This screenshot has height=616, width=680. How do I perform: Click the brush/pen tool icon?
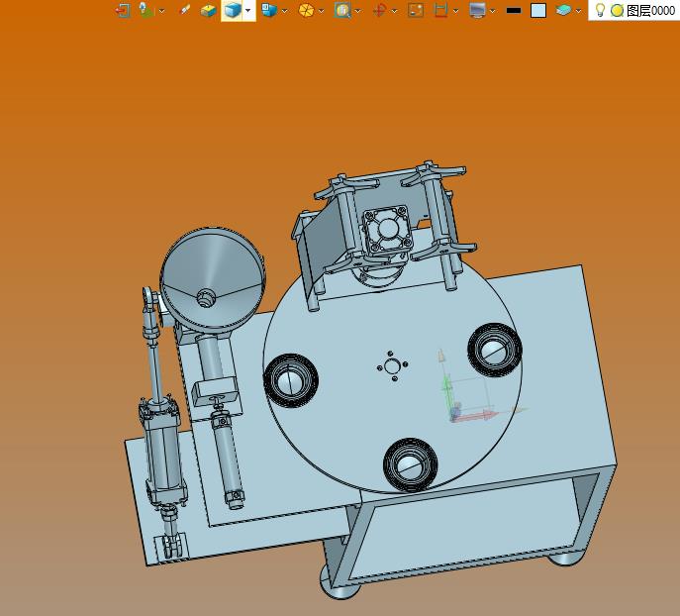click(185, 10)
